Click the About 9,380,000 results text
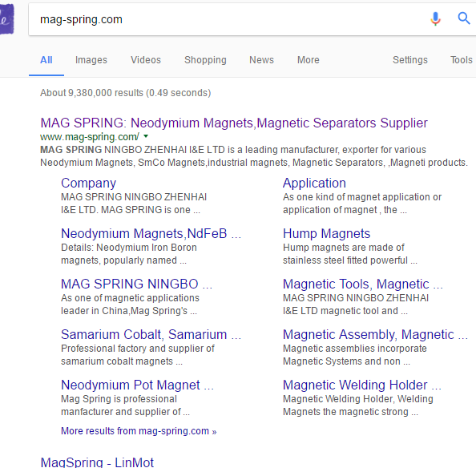This screenshot has width=476, height=468. click(125, 93)
